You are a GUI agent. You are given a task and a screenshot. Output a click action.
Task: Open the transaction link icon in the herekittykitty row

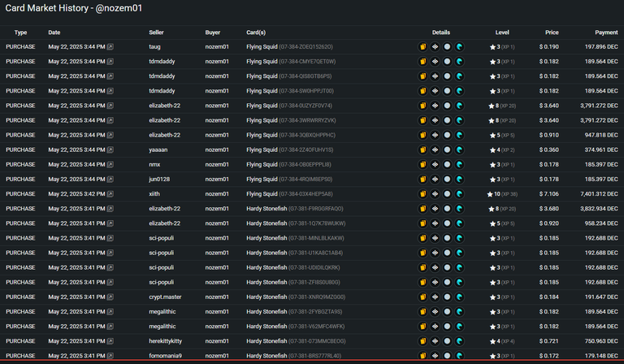(110, 341)
